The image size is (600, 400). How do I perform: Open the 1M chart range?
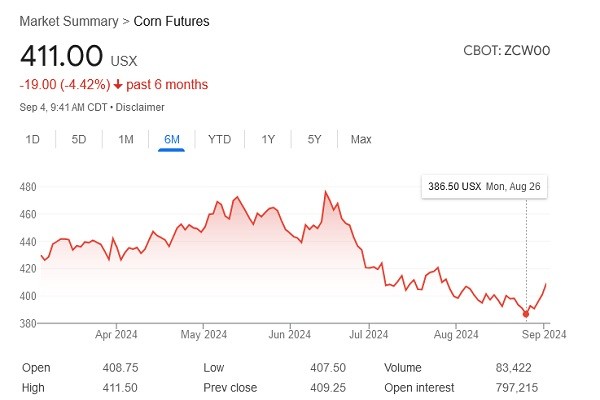point(126,139)
